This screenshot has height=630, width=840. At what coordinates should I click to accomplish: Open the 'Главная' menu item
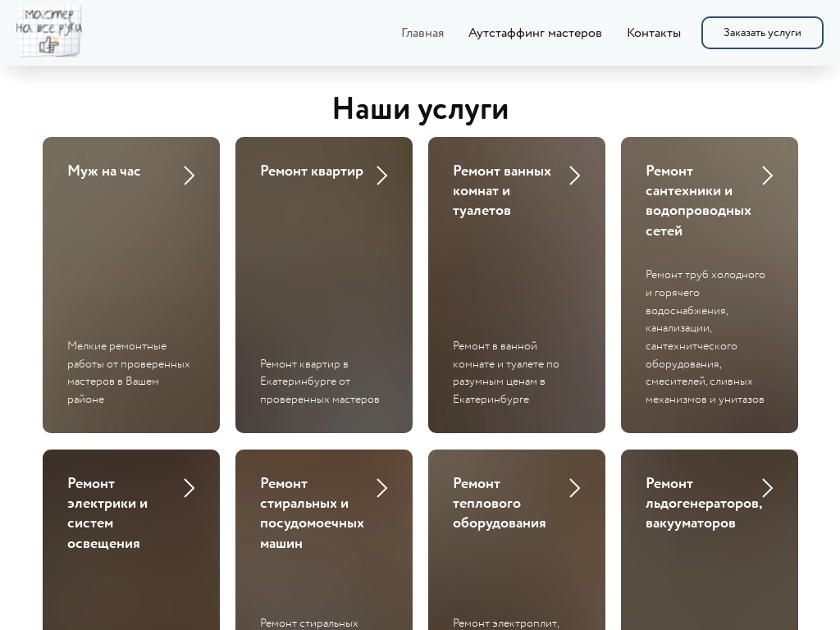[422, 33]
